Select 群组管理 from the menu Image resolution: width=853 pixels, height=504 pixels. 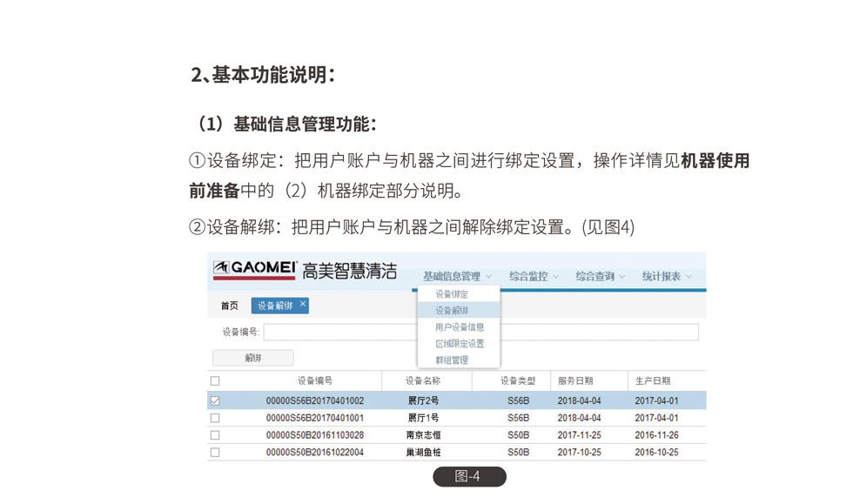(452, 360)
